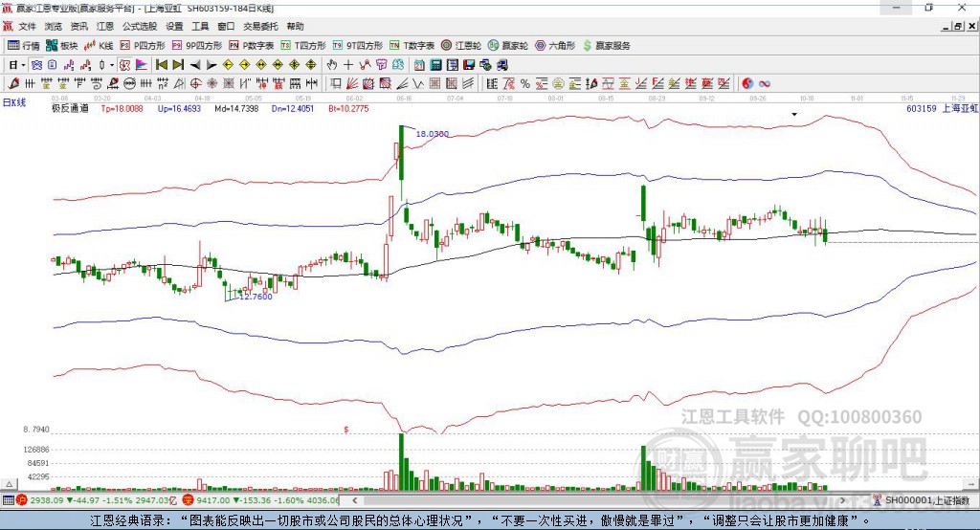Open the 六角形 hexagon tool
This screenshot has height=530, width=980.
[x=555, y=46]
